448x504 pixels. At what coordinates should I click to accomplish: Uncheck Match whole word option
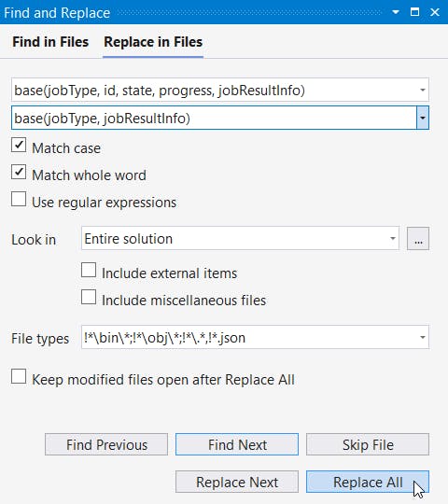(x=19, y=173)
